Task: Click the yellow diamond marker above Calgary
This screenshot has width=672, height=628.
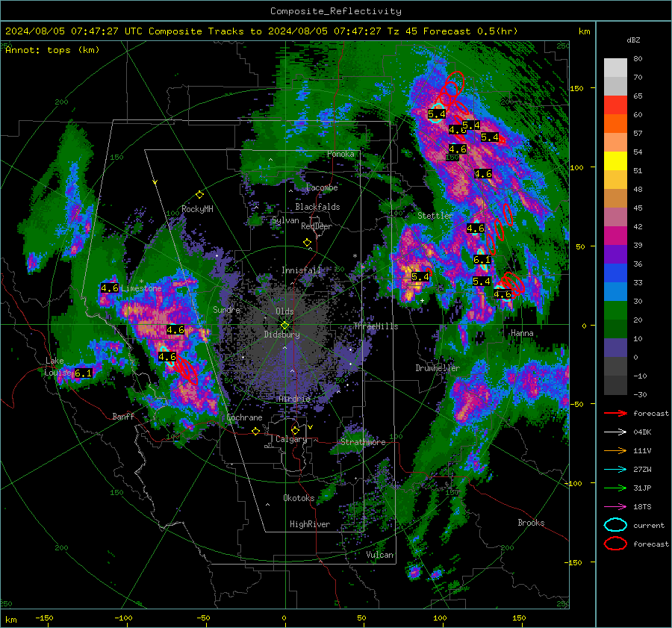Action: pos(295,430)
